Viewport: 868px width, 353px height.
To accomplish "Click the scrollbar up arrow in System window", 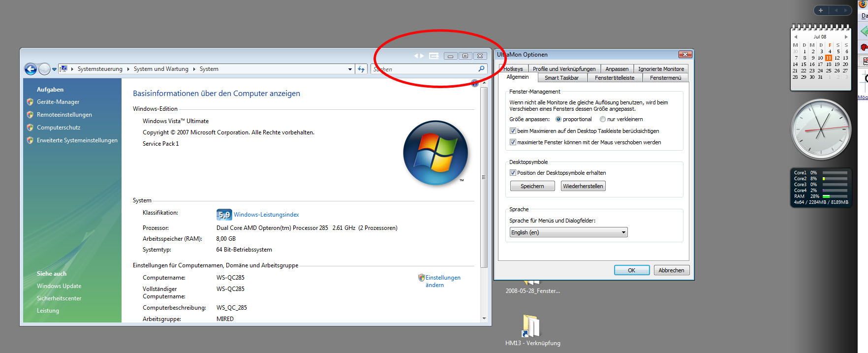I will point(484,83).
